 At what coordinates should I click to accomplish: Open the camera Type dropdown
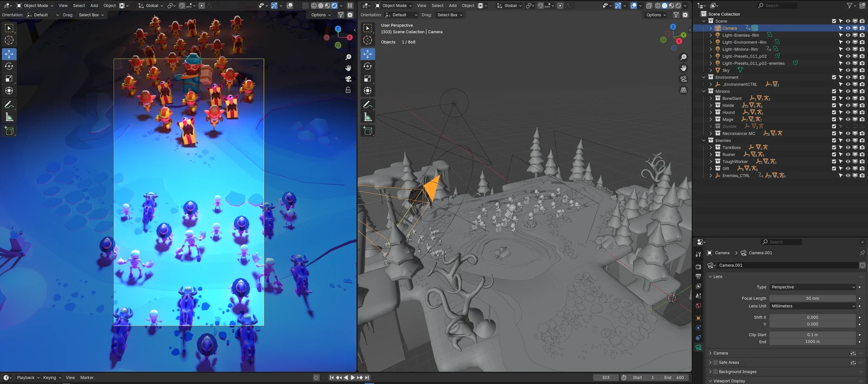coord(813,287)
